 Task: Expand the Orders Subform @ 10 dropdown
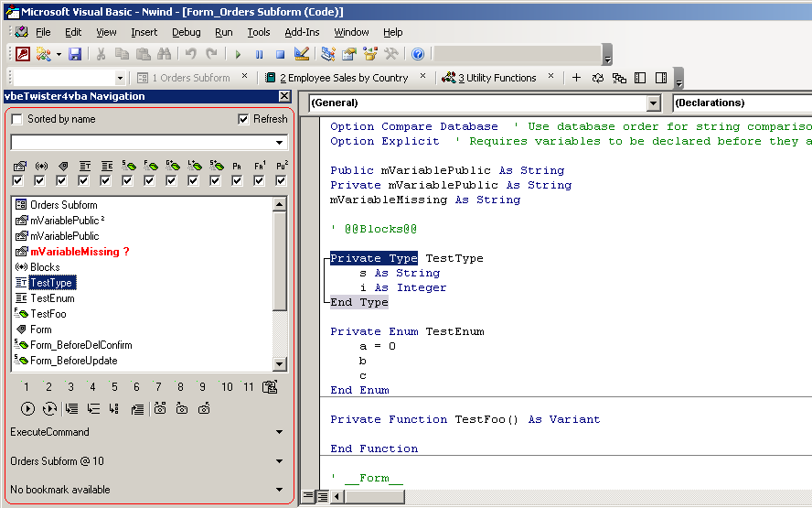(280, 460)
